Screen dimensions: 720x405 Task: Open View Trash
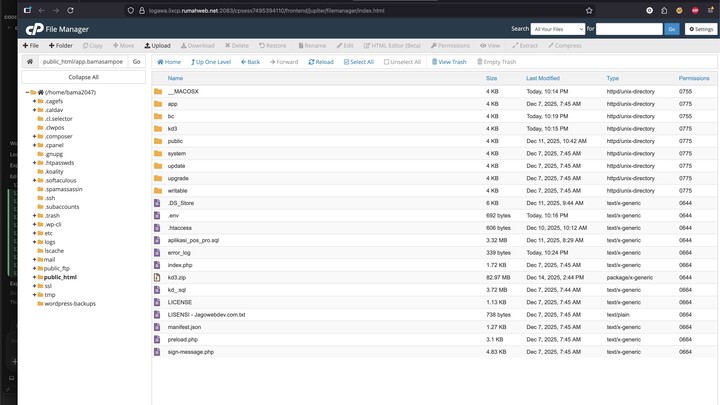[x=448, y=62]
